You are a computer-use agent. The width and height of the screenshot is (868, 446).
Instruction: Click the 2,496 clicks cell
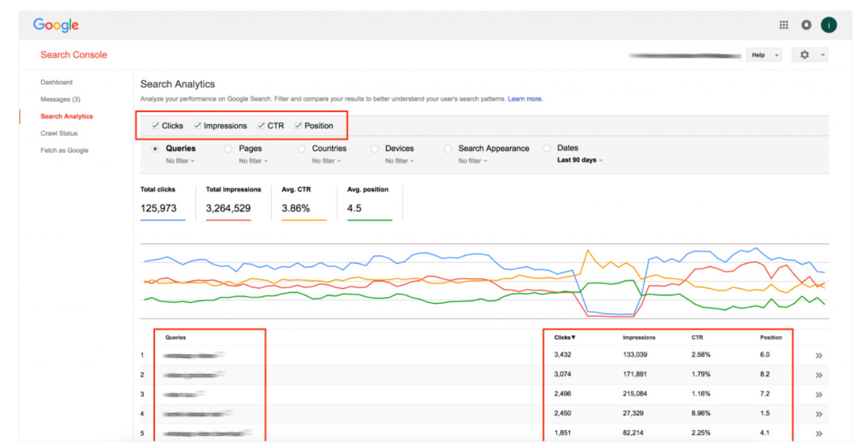point(562,394)
